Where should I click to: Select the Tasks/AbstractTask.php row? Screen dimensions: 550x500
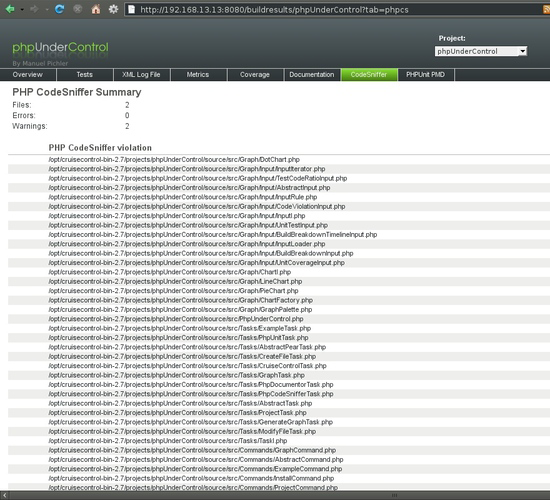(x=279, y=404)
